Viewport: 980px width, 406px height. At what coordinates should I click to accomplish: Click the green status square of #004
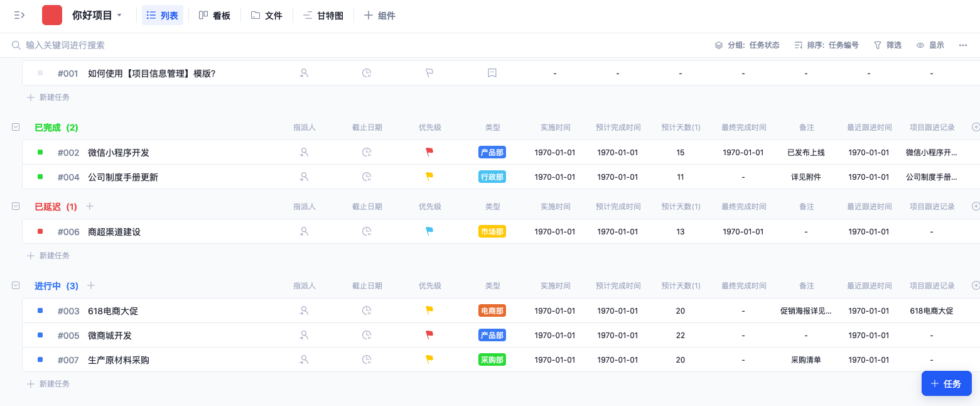tap(40, 177)
